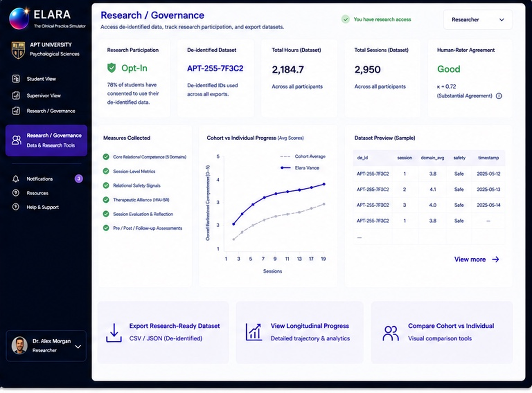Click the chart icon for Longitudinal Progress

[x=254, y=332]
